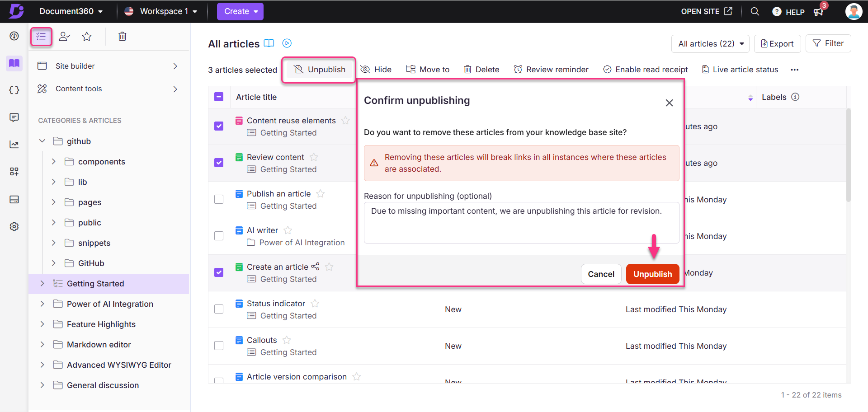The height and width of the screenshot is (412, 868).
Task: Open the What's new megaphone notifications
Action: [x=819, y=12]
